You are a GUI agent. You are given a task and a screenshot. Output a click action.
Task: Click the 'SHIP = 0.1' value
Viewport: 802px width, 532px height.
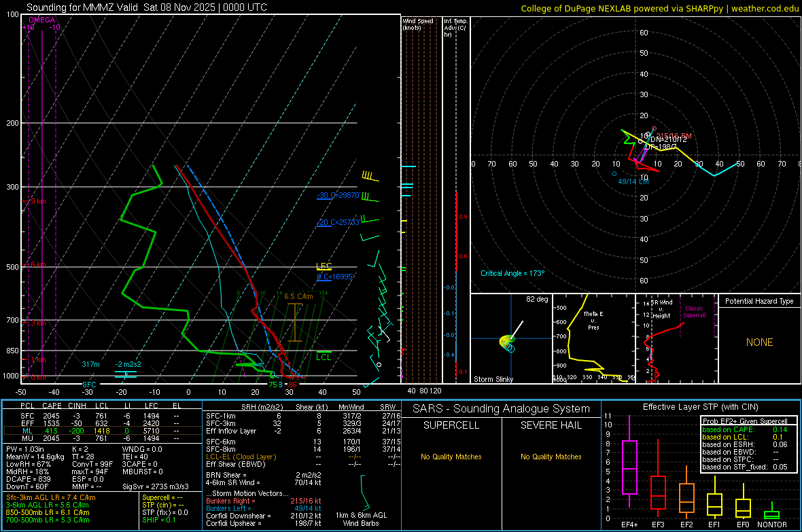(158, 520)
